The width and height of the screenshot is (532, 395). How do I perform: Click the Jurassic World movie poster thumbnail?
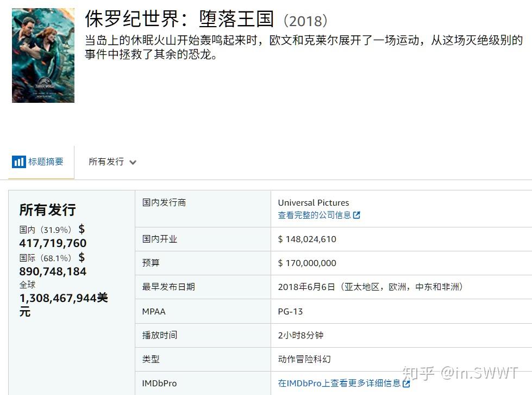pos(43,55)
